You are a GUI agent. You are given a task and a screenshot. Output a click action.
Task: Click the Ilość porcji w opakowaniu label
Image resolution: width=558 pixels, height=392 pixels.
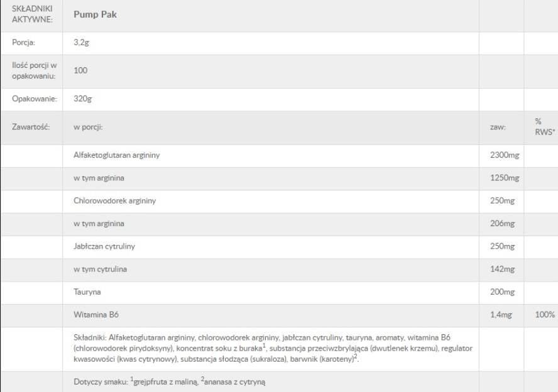35,70
